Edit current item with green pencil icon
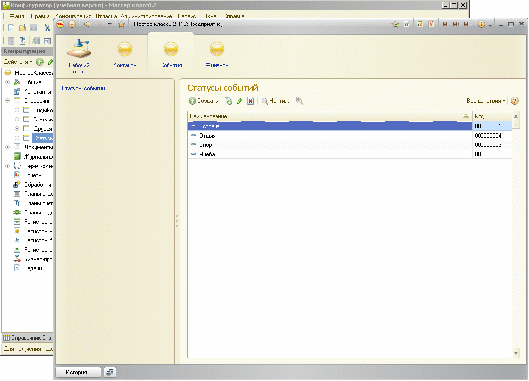Image resolution: width=529 pixels, height=381 pixels. click(240, 101)
